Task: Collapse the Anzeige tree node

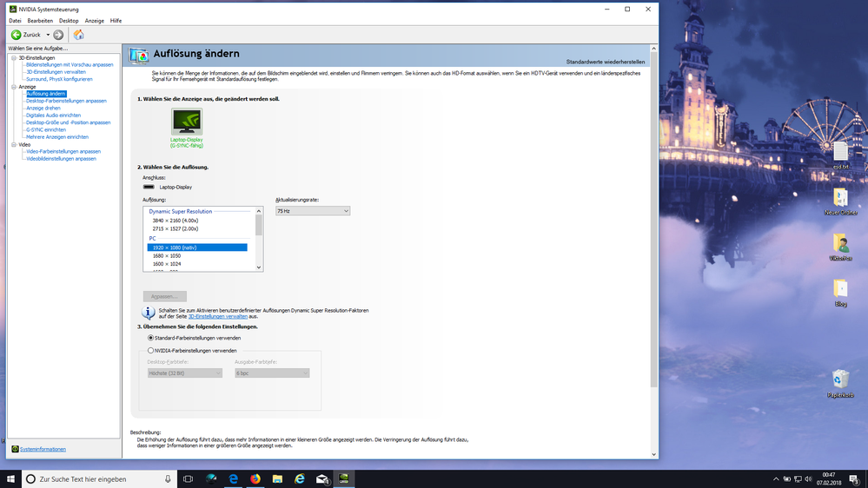Action: coord(14,87)
